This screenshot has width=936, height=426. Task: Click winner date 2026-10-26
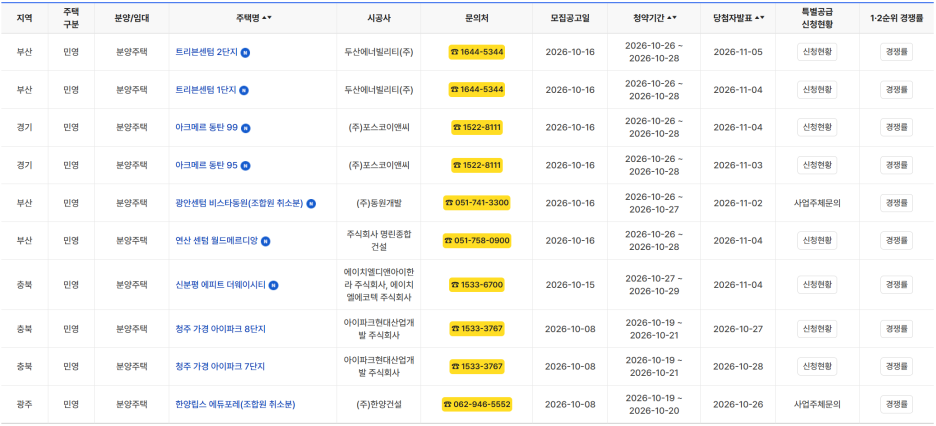[738, 404]
